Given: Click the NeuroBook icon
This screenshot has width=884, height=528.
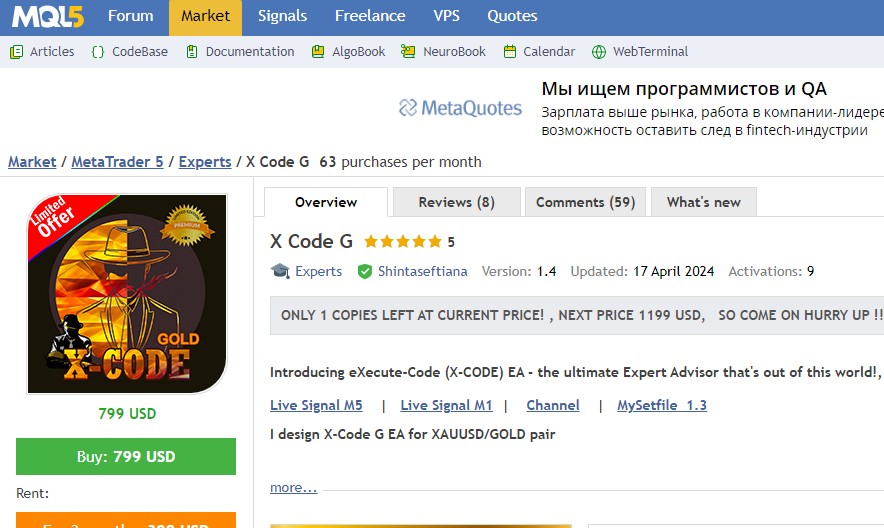Looking at the screenshot, I should tap(408, 52).
